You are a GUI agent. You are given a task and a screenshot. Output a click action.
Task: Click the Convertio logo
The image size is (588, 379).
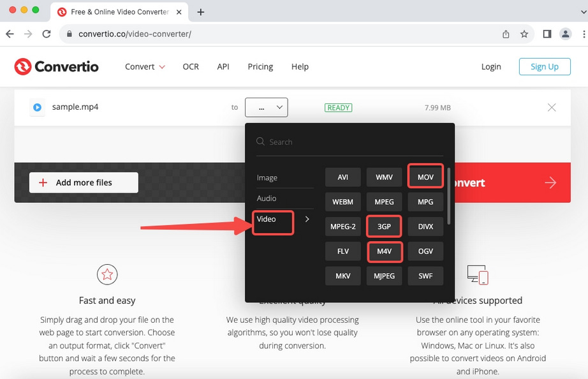pos(56,66)
